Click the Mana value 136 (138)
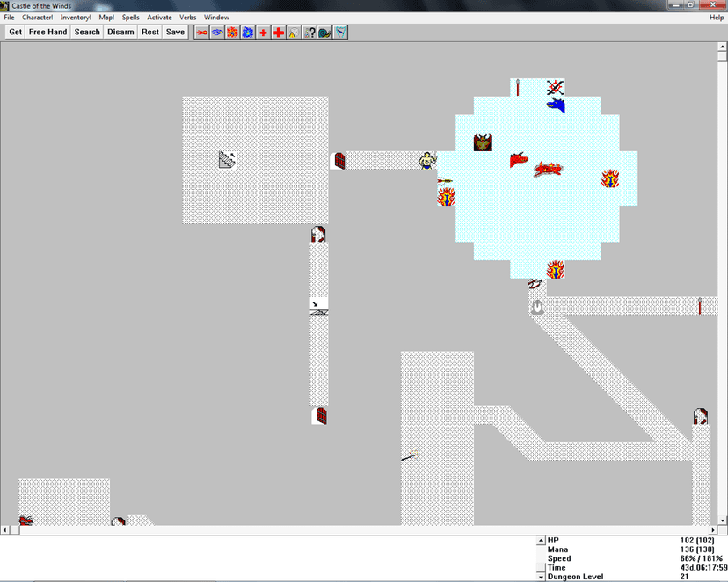 tap(697, 549)
